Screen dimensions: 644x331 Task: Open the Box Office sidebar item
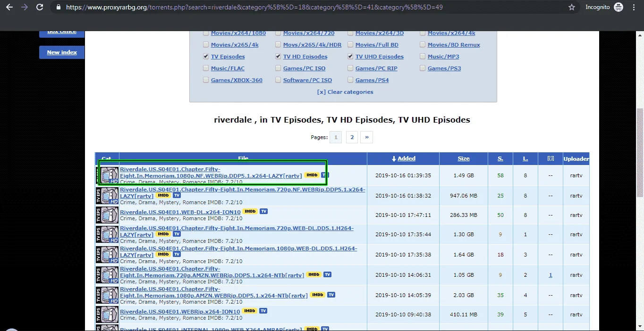pos(62,33)
